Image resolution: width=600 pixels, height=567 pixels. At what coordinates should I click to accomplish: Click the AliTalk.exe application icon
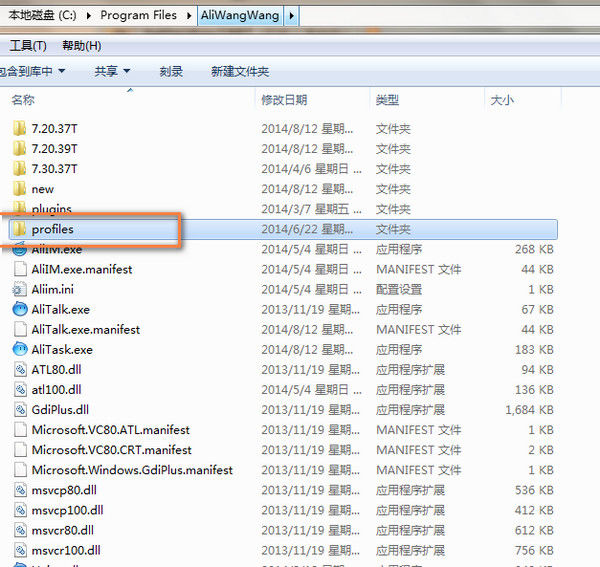19,309
